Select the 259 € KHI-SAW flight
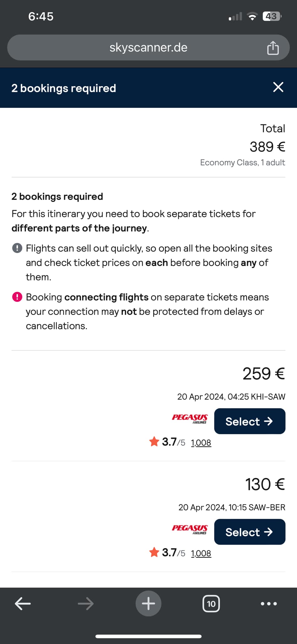Screen dimensions: 297x644 click(x=250, y=421)
